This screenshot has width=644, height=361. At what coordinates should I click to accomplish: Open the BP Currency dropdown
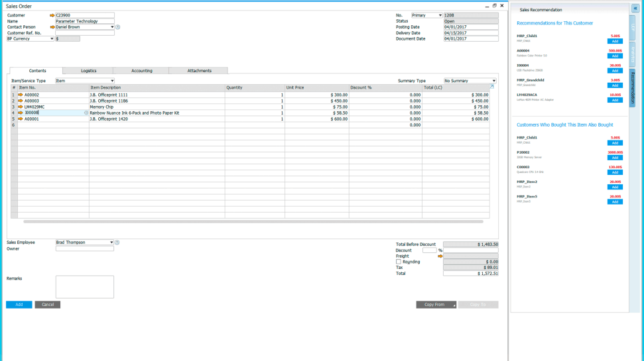(52, 39)
